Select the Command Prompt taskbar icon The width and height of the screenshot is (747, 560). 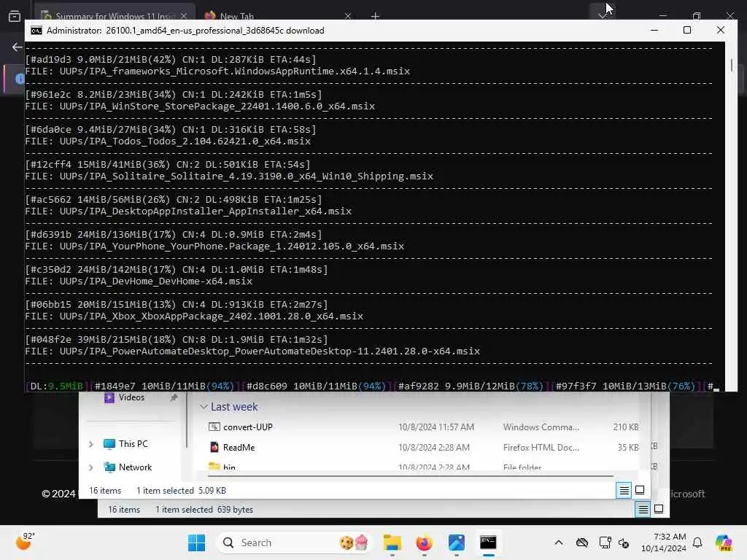coord(488,542)
